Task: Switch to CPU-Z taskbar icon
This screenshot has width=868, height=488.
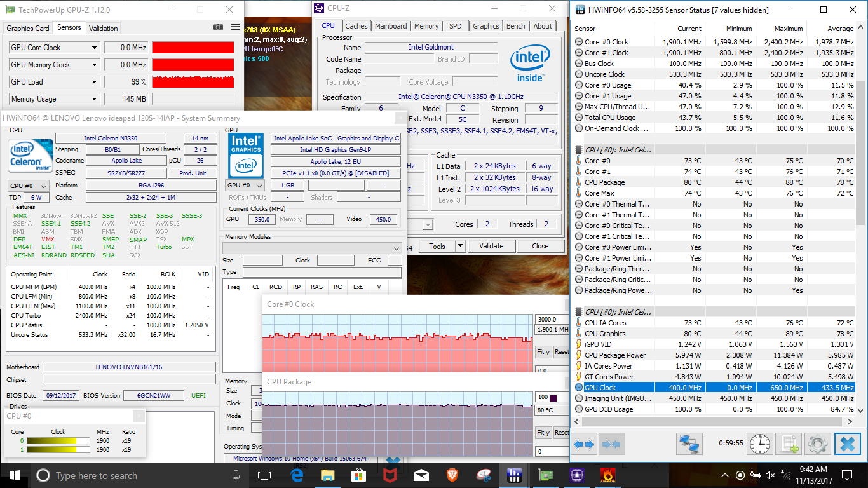Action: tap(576, 475)
